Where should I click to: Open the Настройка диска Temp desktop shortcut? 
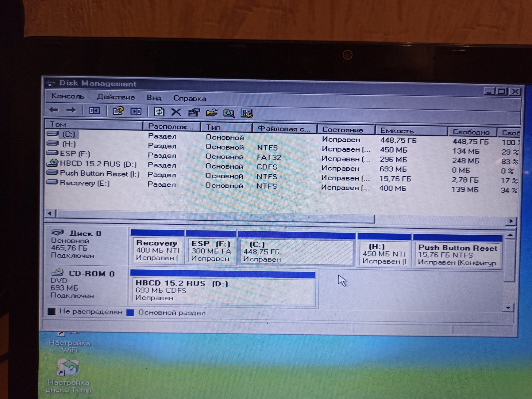tap(69, 376)
